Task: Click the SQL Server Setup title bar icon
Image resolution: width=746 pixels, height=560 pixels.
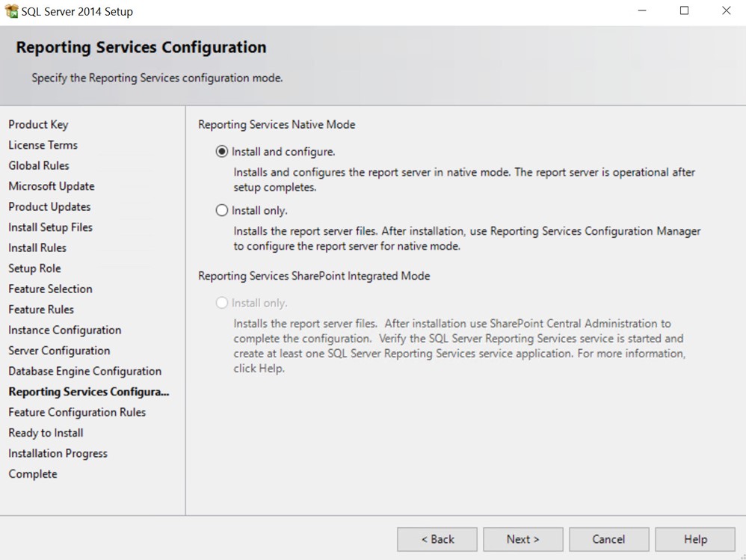Action: coord(11,11)
